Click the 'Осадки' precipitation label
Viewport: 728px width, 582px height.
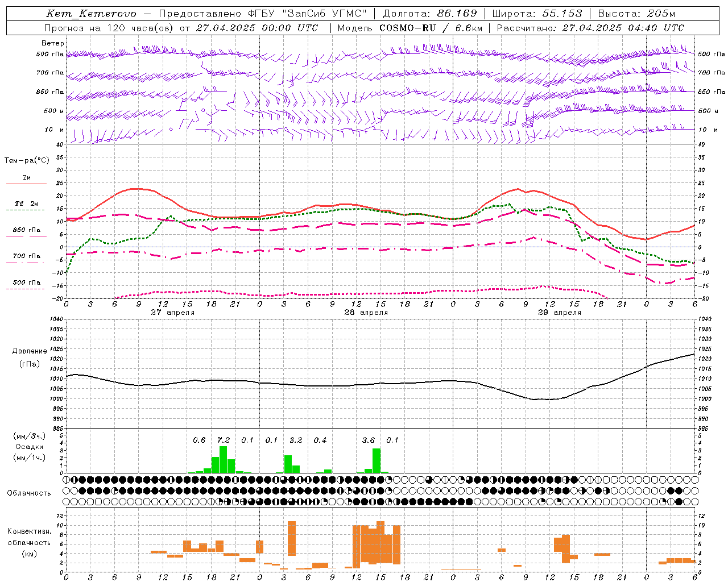[x=30, y=447]
